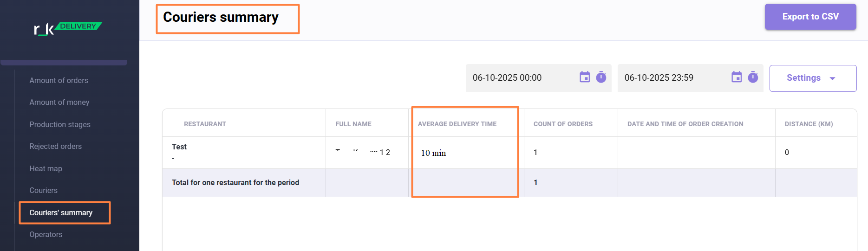Open time picker for the end date

coord(753,77)
